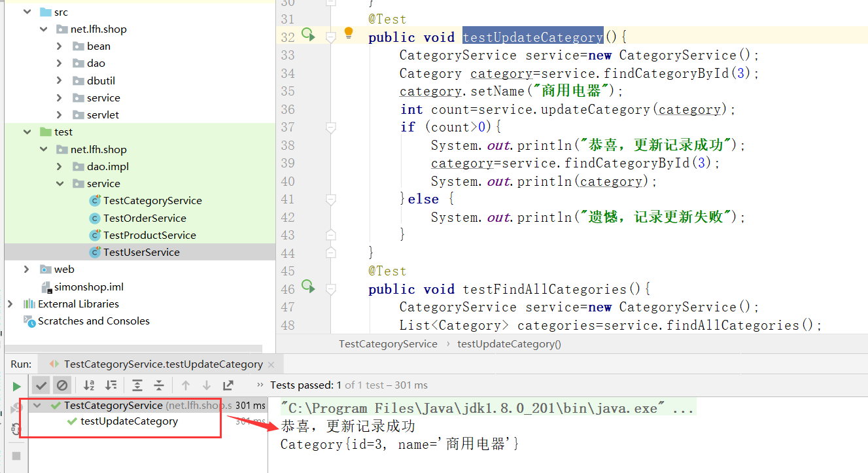Screen dimensions: 868x473
Task: Sort test results by duration
Action: coord(111,386)
